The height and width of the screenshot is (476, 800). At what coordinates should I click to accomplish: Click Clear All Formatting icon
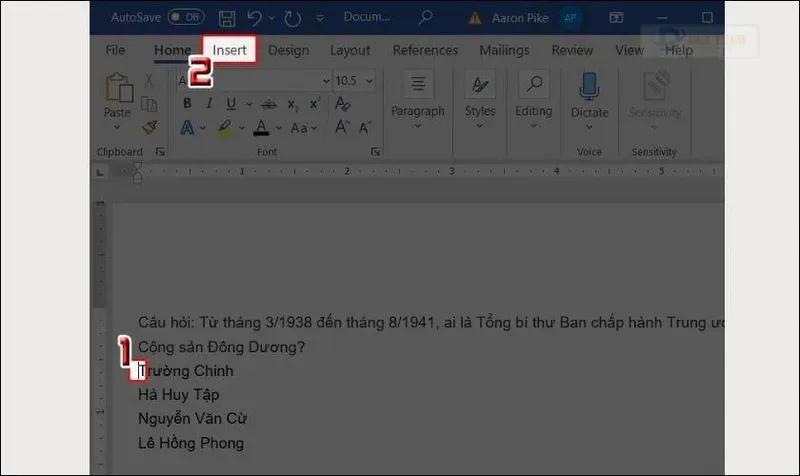342,104
